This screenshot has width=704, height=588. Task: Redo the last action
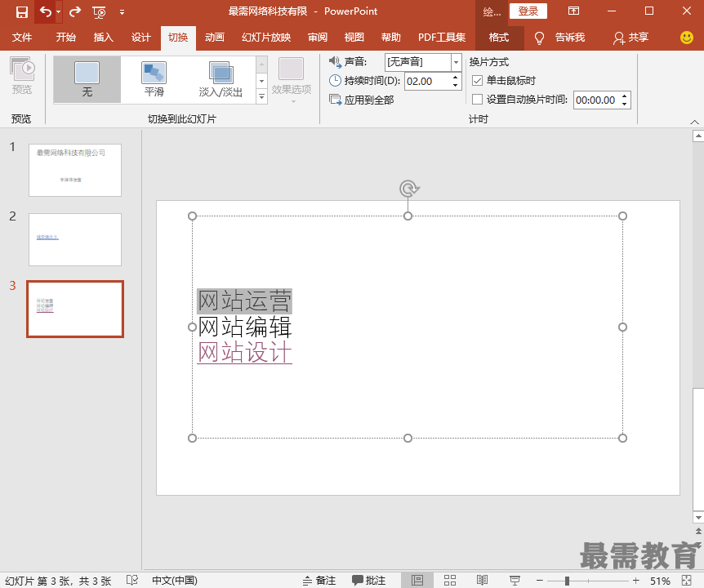[x=75, y=11]
